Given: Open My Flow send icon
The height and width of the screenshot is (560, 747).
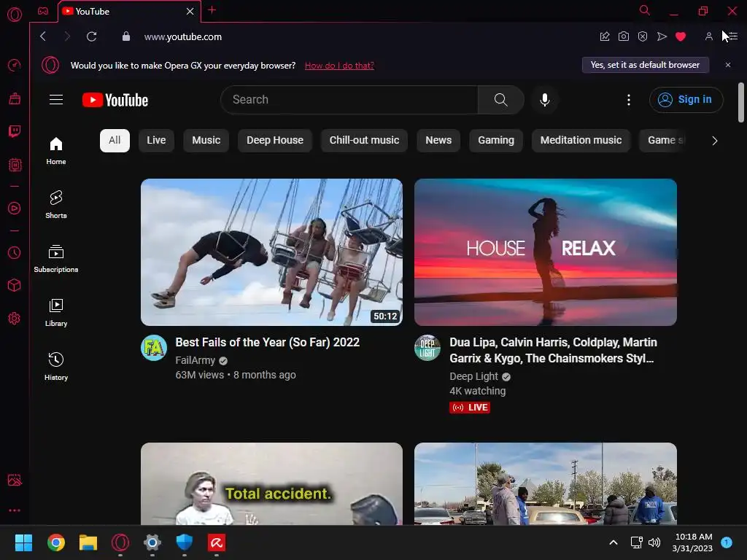Looking at the screenshot, I should (662, 36).
